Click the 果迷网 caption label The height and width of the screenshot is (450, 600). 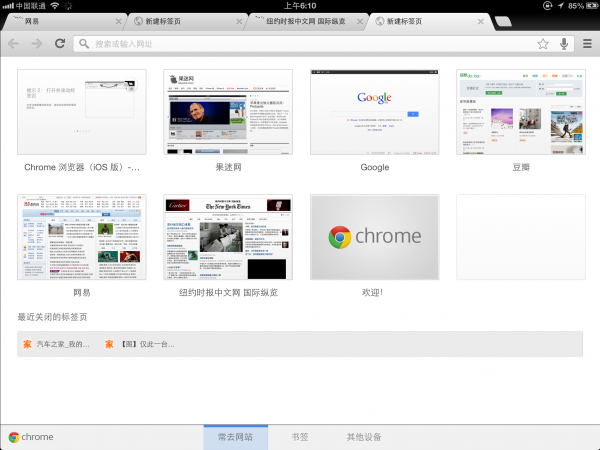[228, 168]
